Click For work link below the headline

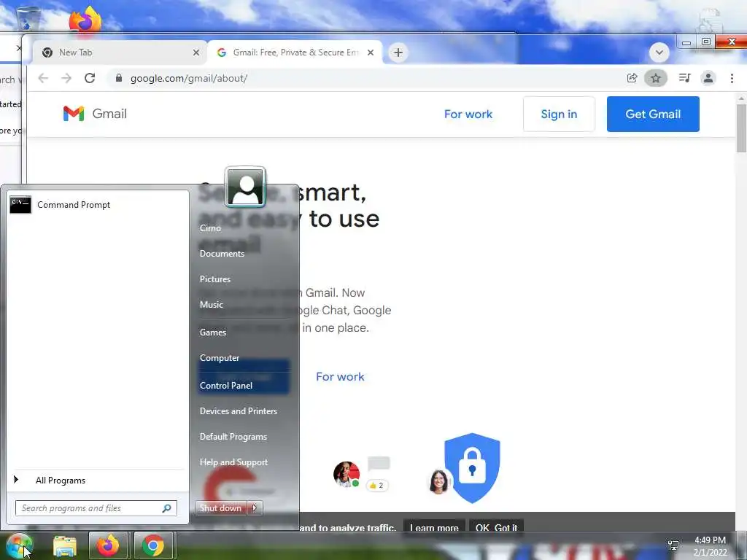point(340,377)
